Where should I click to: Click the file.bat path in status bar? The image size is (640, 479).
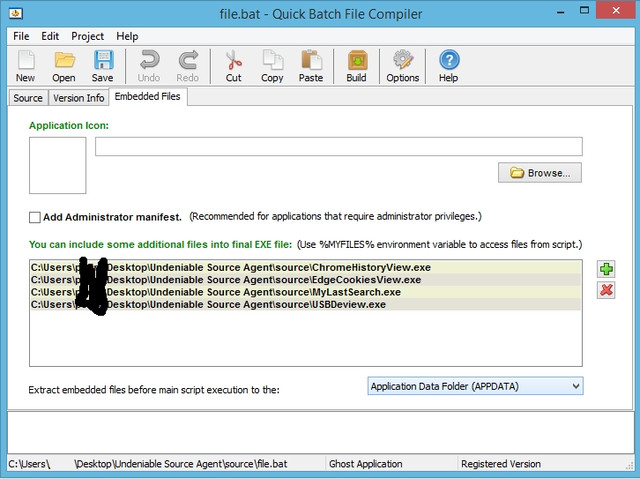[148, 464]
